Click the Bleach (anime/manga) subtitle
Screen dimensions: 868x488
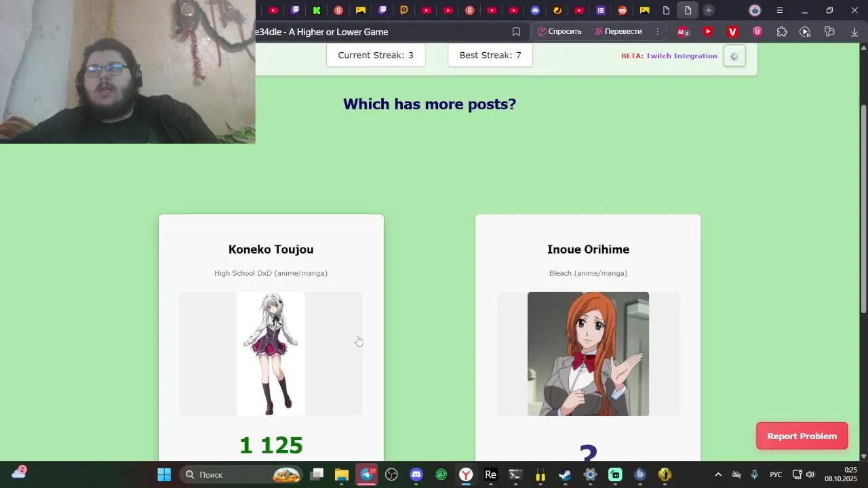coord(588,273)
